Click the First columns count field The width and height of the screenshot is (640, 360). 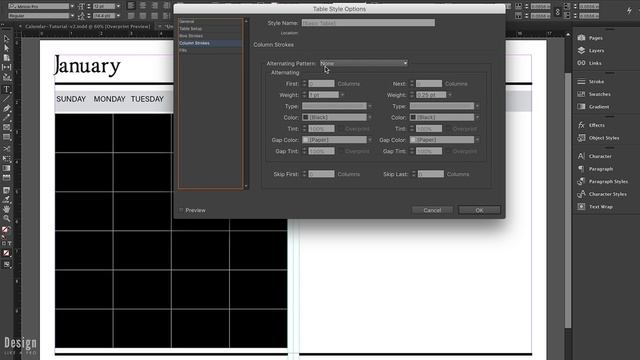coord(321,84)
